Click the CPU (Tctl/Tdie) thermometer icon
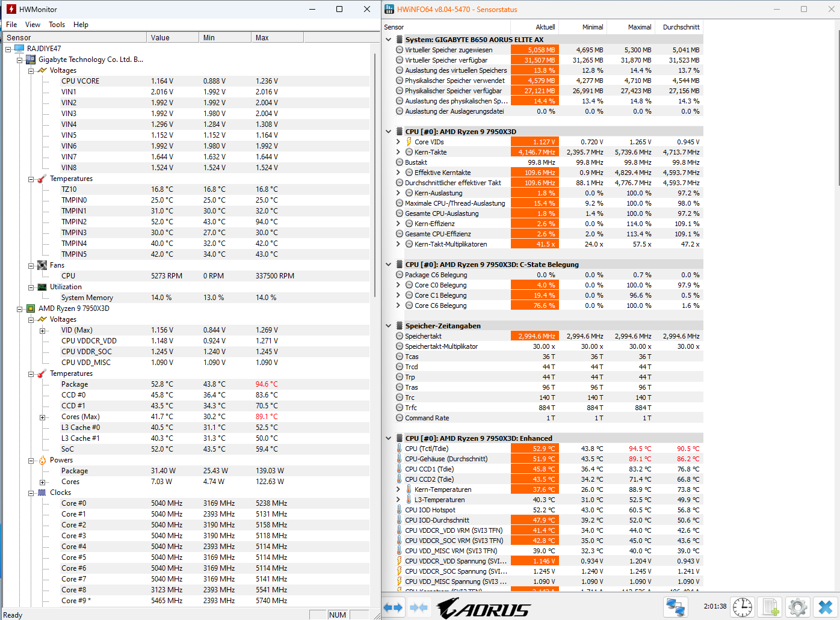The width and height of the screenshot is (840, 620). tap(399, 449)
